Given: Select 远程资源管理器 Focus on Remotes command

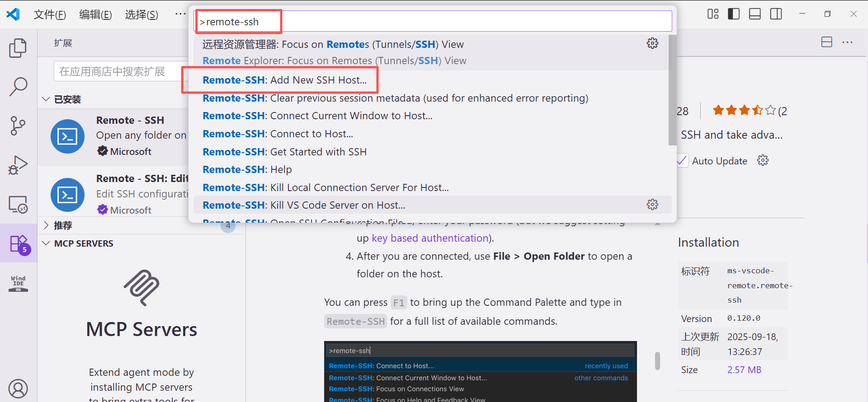Looking at the screenshot, I should [x=432, y=52].
